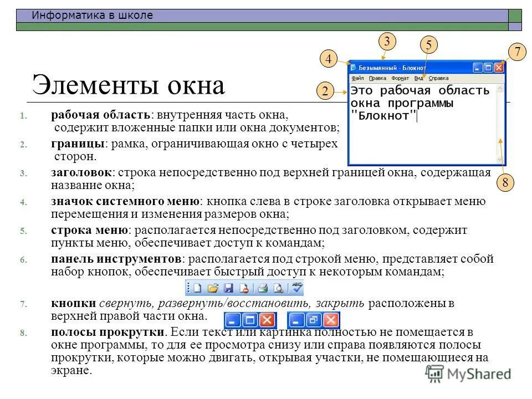Create a new document with the New icon

[x=197, y=288]
